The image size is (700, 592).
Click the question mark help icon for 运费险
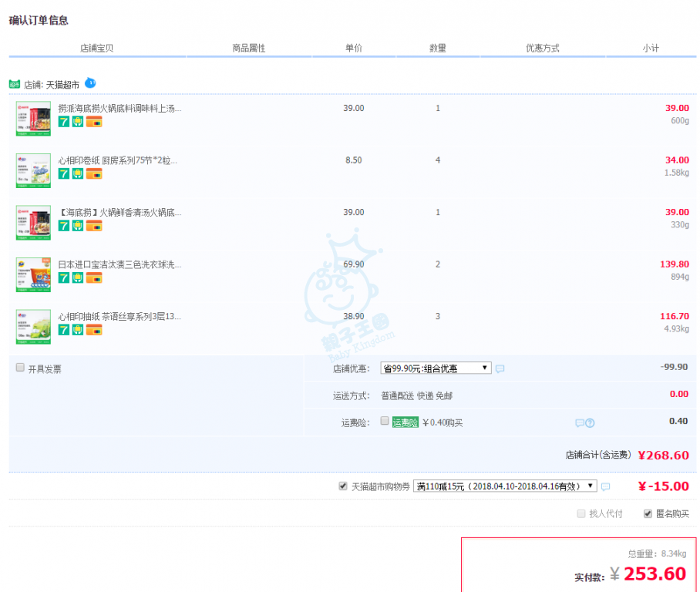[x=590, y=422]
